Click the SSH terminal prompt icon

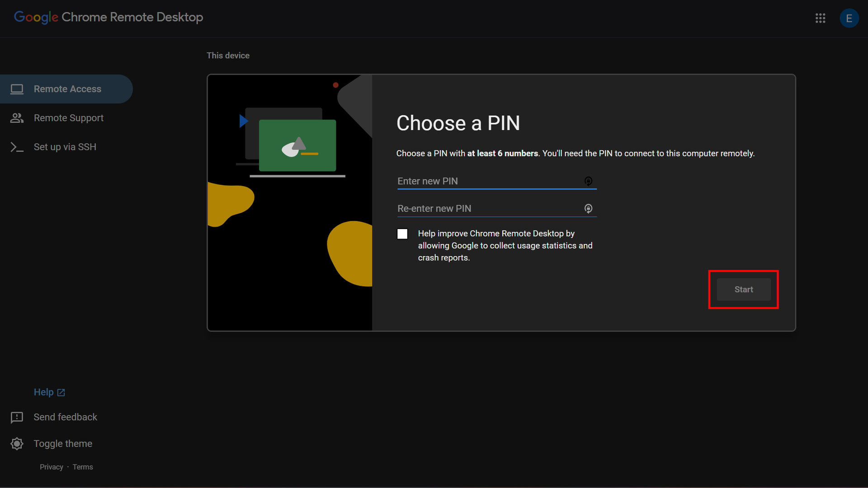click(x=17, y=147)
